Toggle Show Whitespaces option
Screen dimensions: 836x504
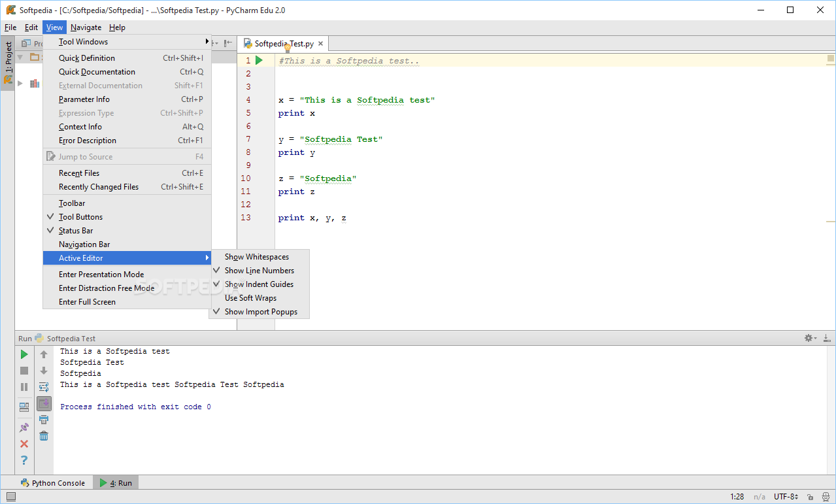click(x=259, y=257)
